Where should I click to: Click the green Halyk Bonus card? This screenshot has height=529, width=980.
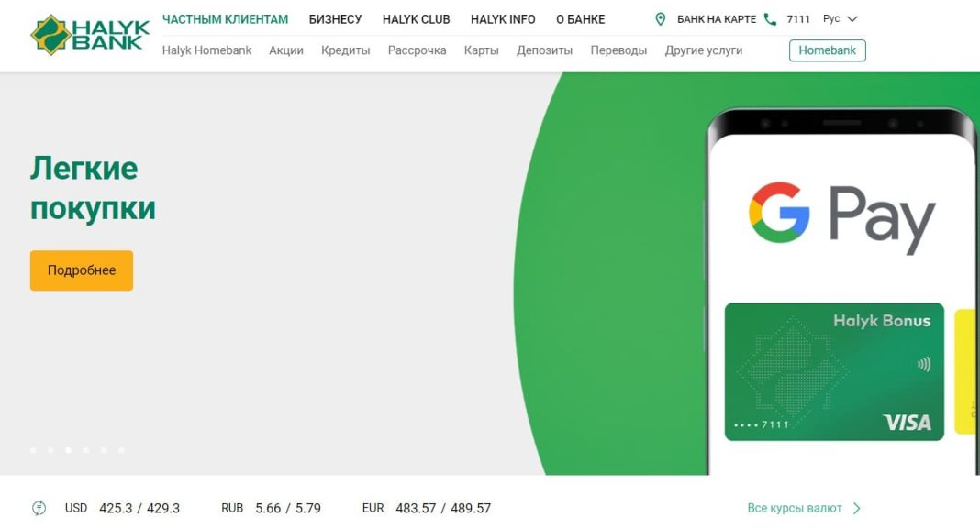(834, 371)
